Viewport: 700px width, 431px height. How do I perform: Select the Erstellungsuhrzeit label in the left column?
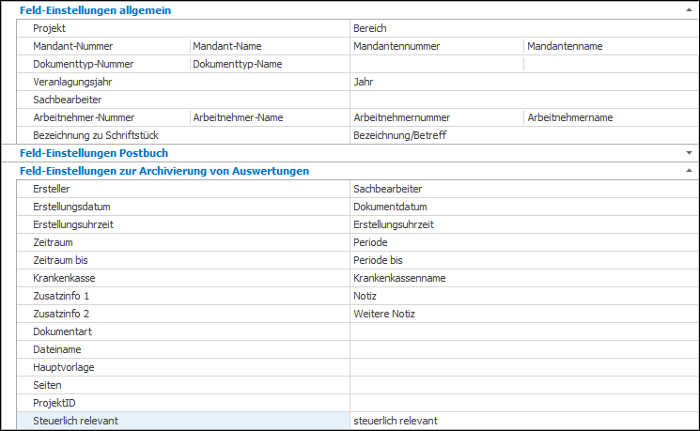click(73, 225)
